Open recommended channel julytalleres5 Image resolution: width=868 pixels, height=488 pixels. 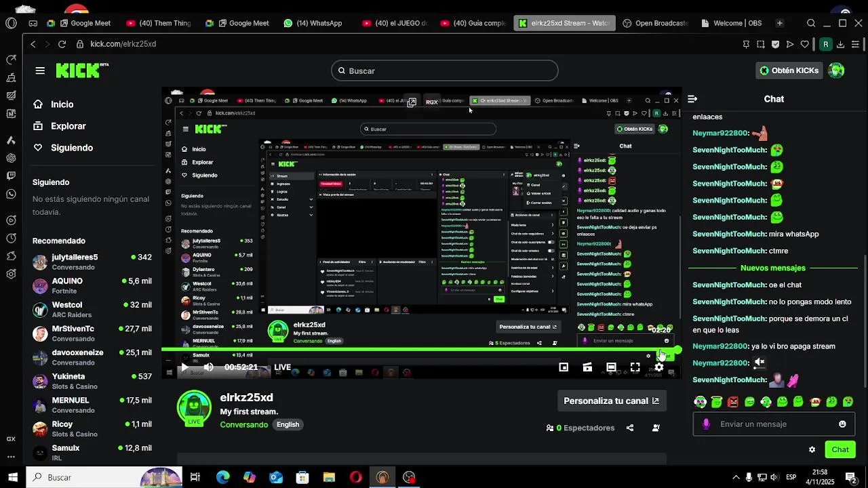[x=92, y=262]
